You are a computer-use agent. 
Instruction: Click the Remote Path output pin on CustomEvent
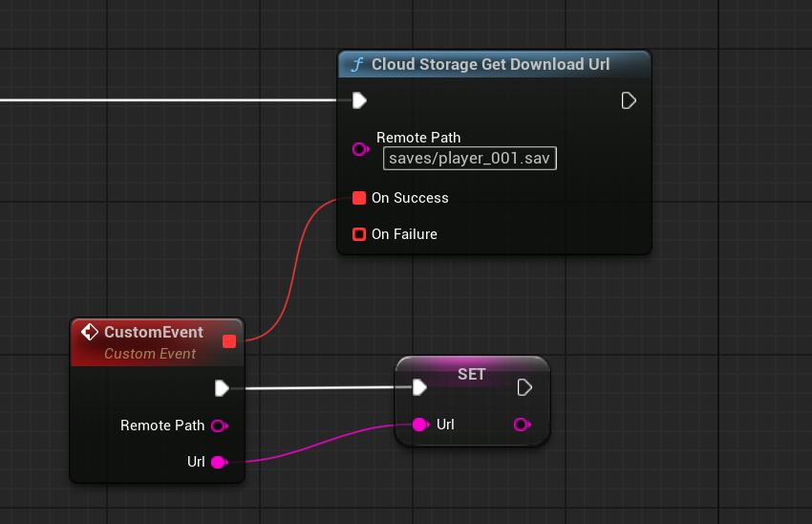click(x=219, y=426)
